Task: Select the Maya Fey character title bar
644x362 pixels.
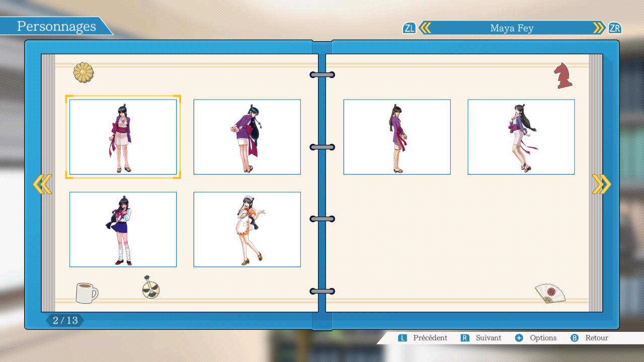Action: (512, 28)
